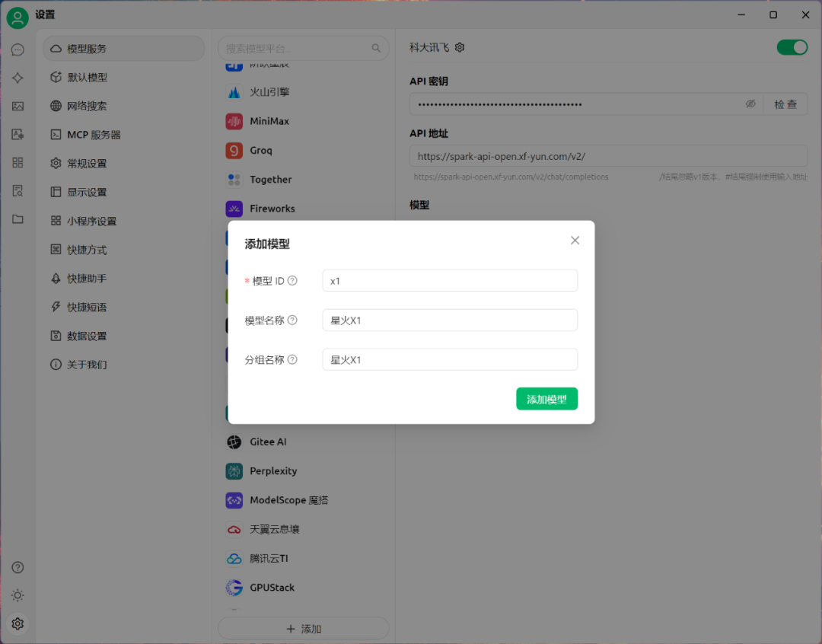The image size is (822, 644).
Task: Open 快捷方式 settings section
Action: point(124,250)
